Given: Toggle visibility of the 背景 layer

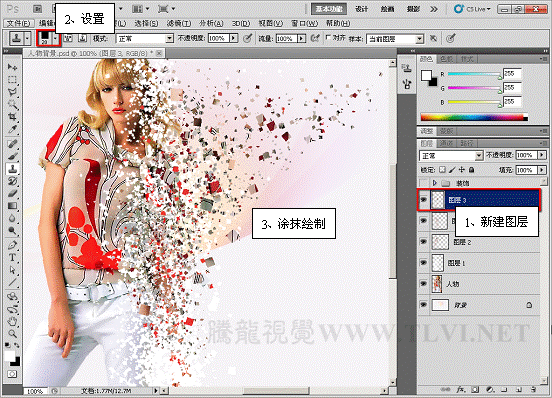Looking at the screenshot, I should pos(424,305).
